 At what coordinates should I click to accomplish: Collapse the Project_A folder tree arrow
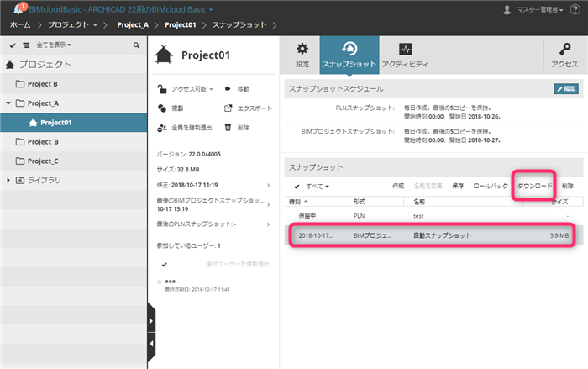click(8, 103)
